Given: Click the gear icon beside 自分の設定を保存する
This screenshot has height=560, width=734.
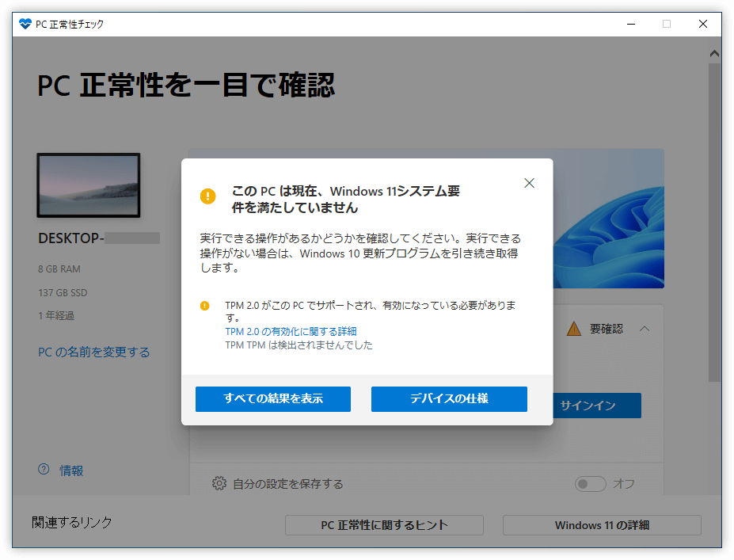Looking at the screenshot, I should point(219,484).
